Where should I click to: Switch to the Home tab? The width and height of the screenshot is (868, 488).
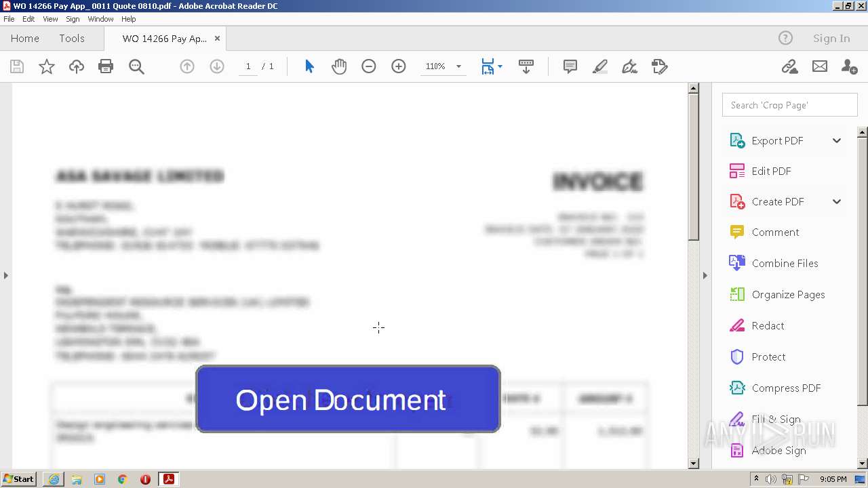click(25, 39)
